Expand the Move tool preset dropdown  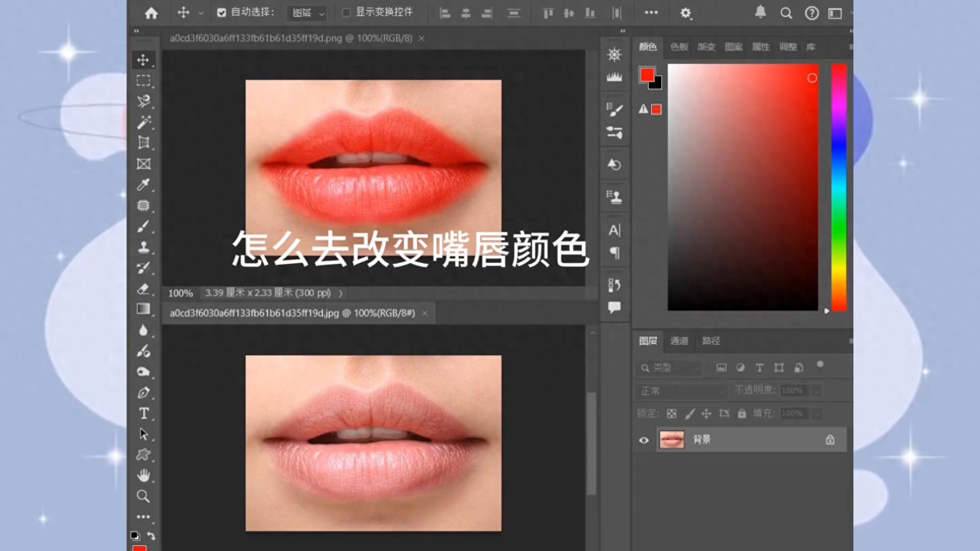pos(201,13)
